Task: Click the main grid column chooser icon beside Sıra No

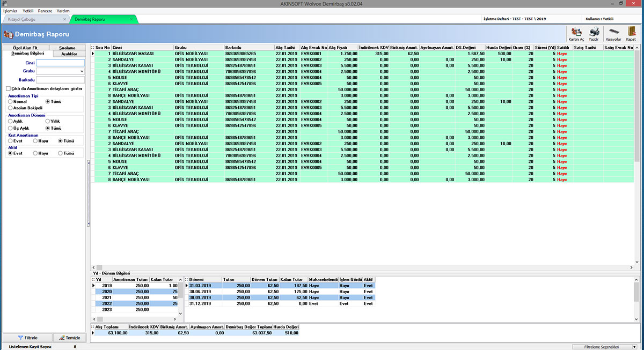Action: [x=92, y=48]
